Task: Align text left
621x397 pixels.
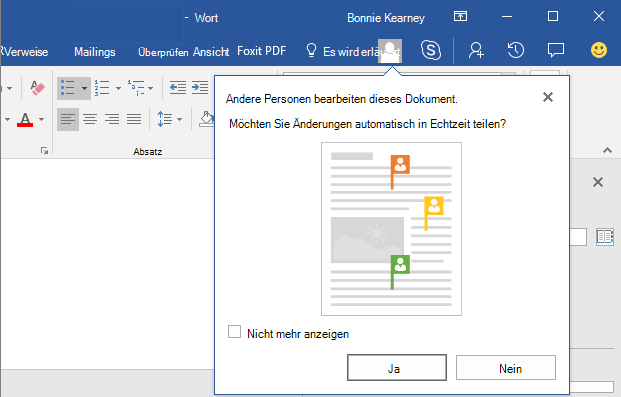Action: coord(68,119)
